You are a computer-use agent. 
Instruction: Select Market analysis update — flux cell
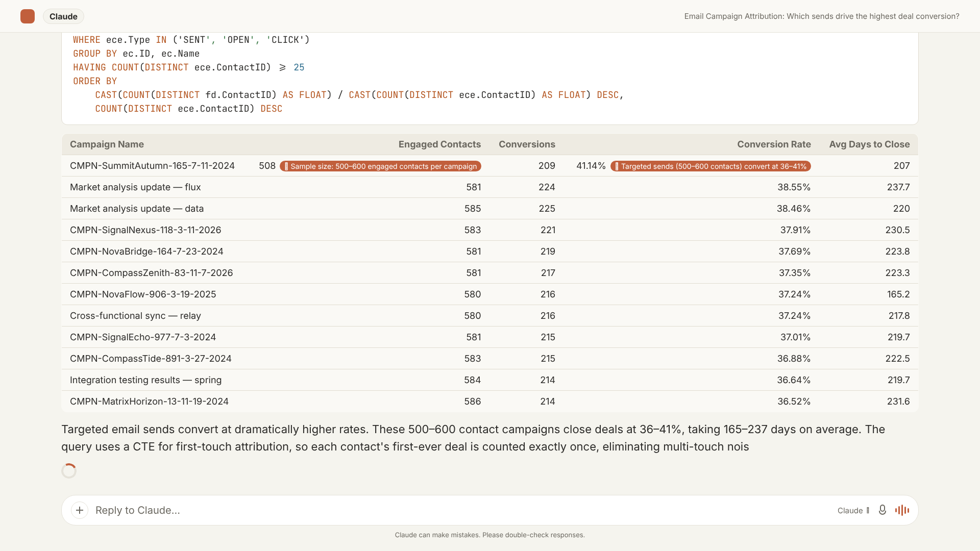pyautogui.click(x=135, y=187)
